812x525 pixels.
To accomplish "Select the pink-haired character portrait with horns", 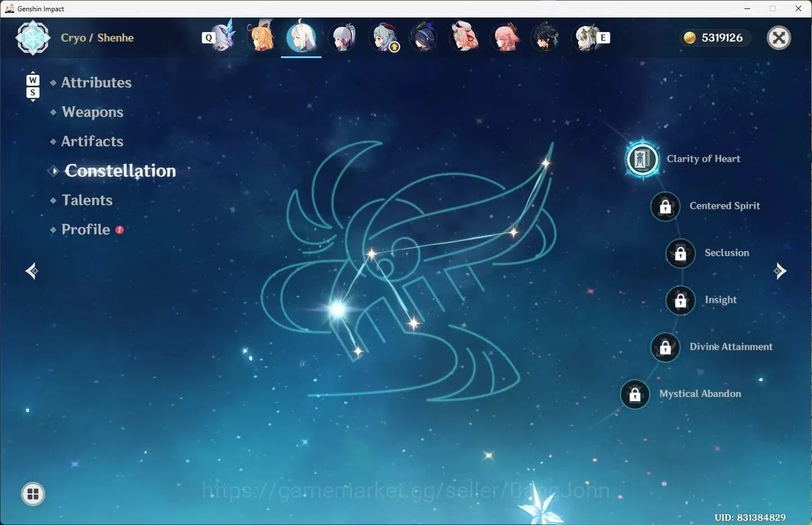I will point(464,37).
